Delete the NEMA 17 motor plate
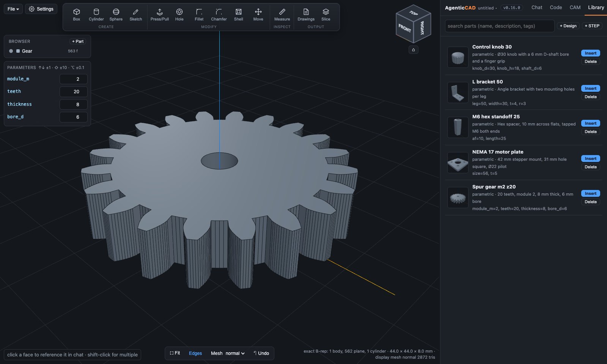 (590, 167)
